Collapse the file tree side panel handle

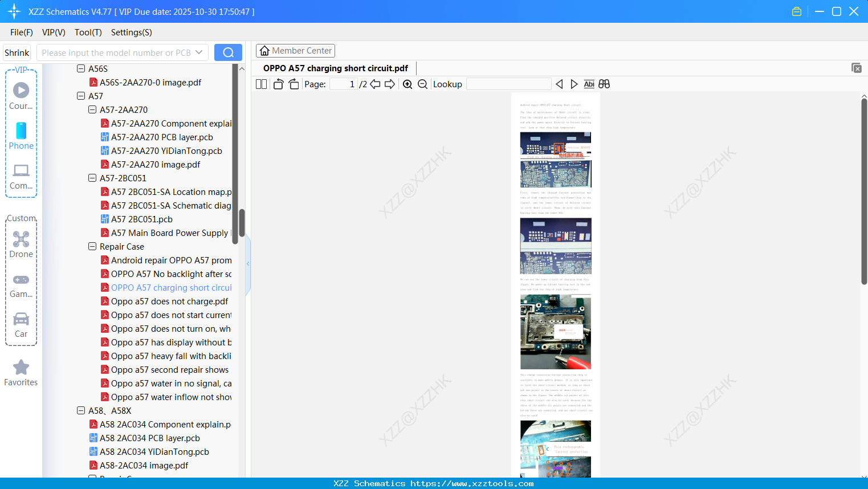pyautogui.click(x=248, y=264)
